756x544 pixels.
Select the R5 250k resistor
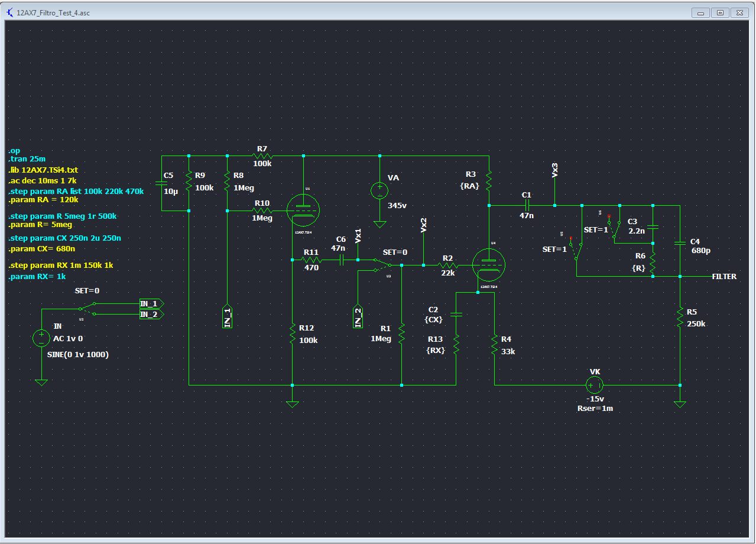(x=680, y=318)
